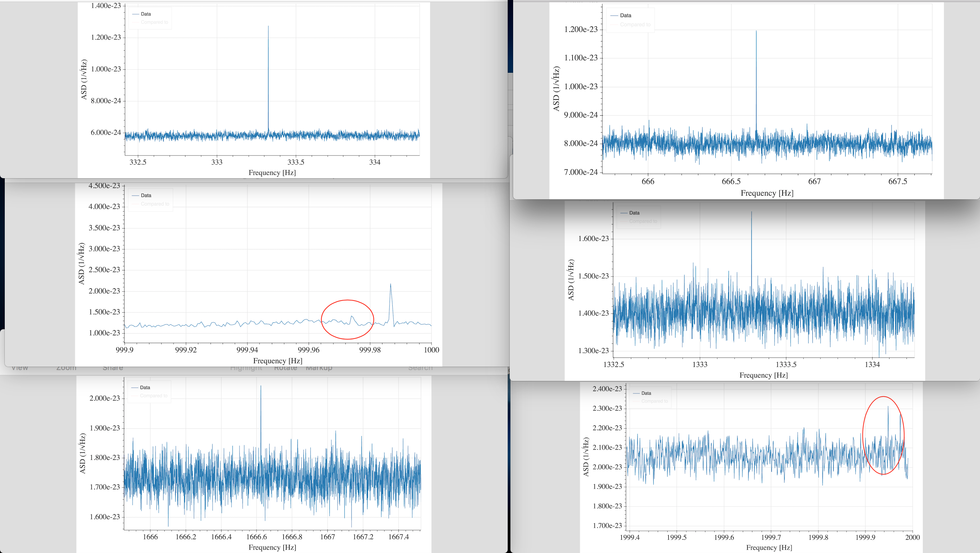Click the 333.5 tick label on the x-axis
The image size is (980, 553).
pos(296,163)
